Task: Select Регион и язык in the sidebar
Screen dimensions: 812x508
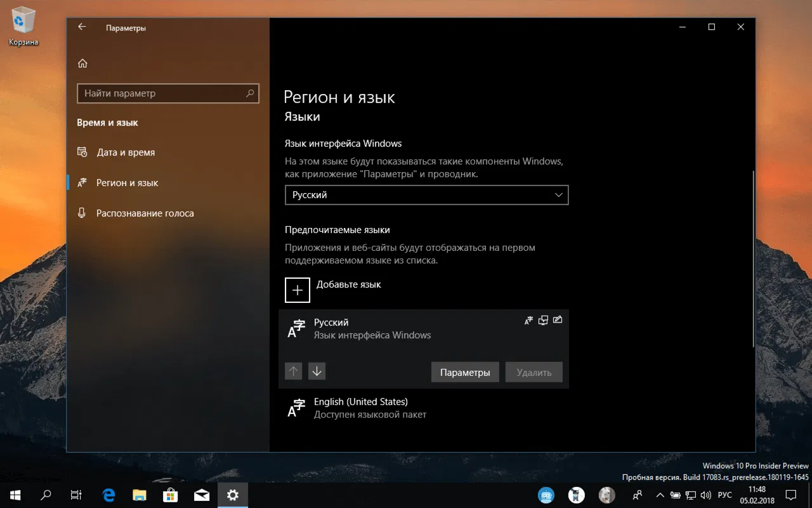Action: pyautogui.click(x=126, y=182)
